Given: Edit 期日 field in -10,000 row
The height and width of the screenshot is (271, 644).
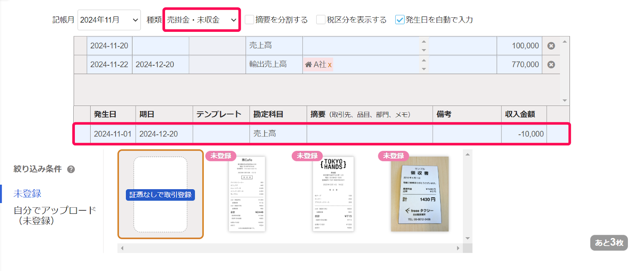Looking at the screenshot, I should coord(164,134).
